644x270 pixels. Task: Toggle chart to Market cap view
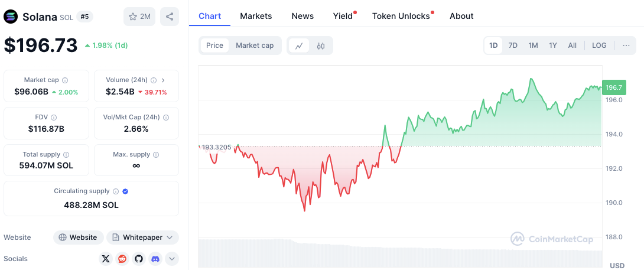(255, 45)
